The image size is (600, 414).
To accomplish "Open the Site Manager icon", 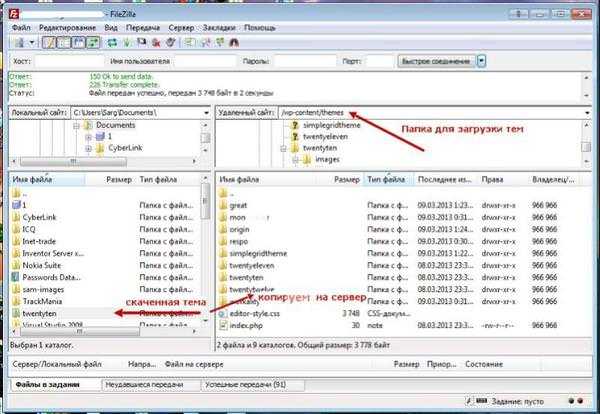I will click(19, 42).
